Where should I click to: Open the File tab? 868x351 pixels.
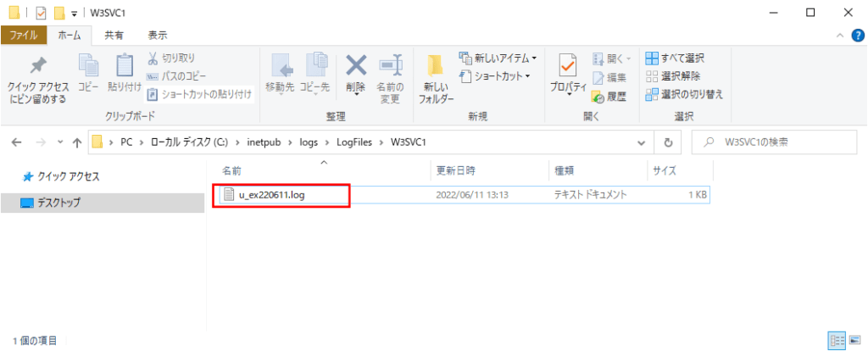[x=23, y=36]
